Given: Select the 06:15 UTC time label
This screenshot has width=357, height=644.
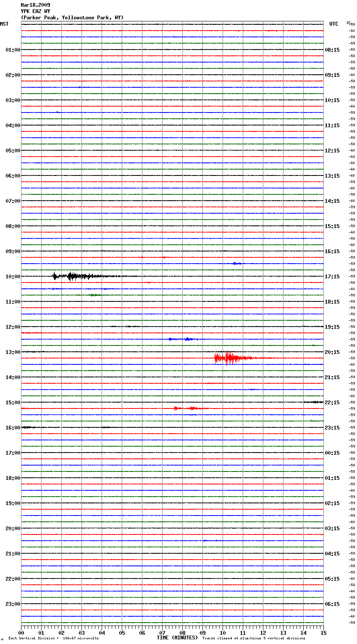Looking at the screenshot, I should 332,604.
